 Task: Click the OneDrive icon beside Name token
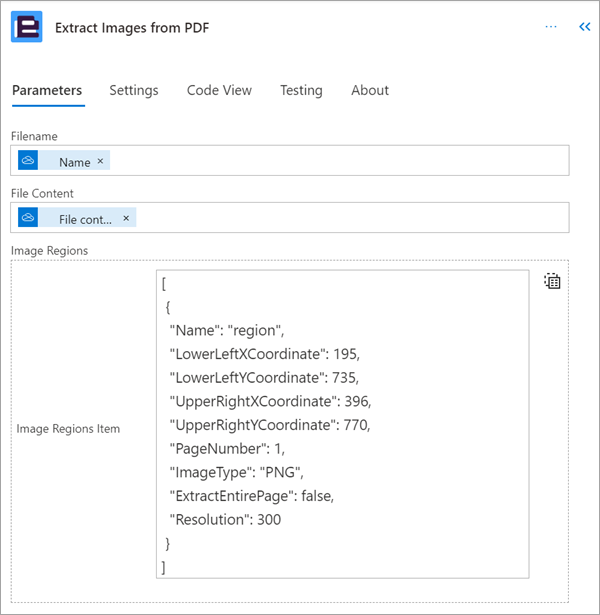(28, 160)
